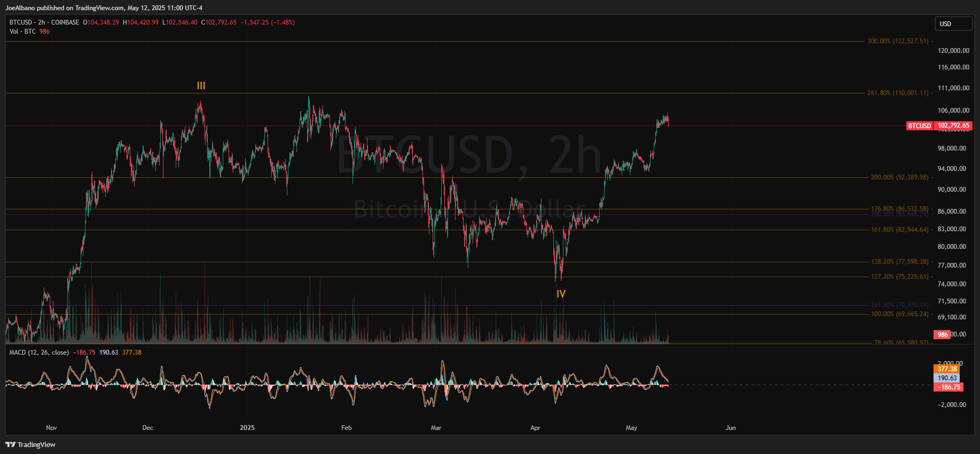Click the low value L102,546.40
The height and width of the screenshot is (454, 980).
click(180, 22)
